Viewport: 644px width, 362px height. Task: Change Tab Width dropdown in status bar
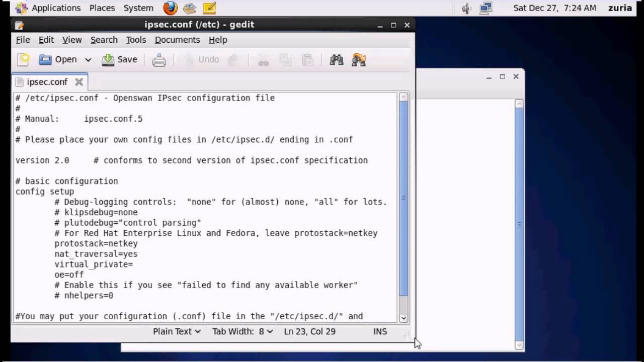pos(242,331)
